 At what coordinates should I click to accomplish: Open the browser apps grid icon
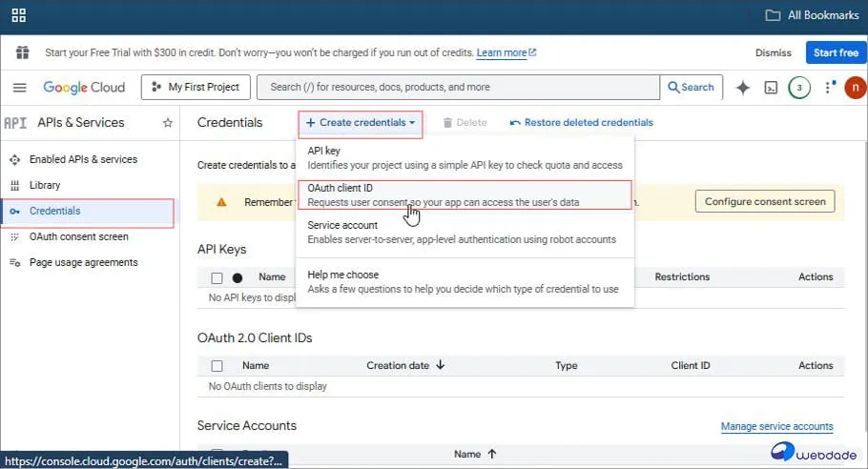point(18,15)
